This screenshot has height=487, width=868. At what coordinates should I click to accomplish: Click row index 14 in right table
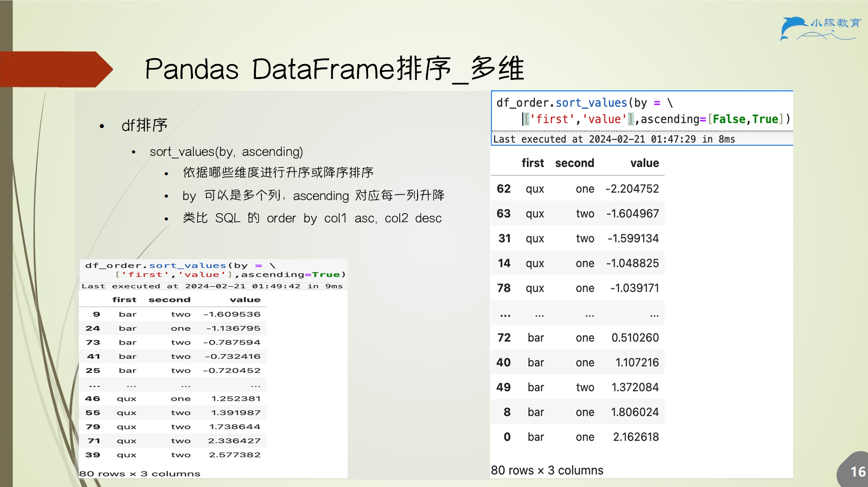click(504, 264)
